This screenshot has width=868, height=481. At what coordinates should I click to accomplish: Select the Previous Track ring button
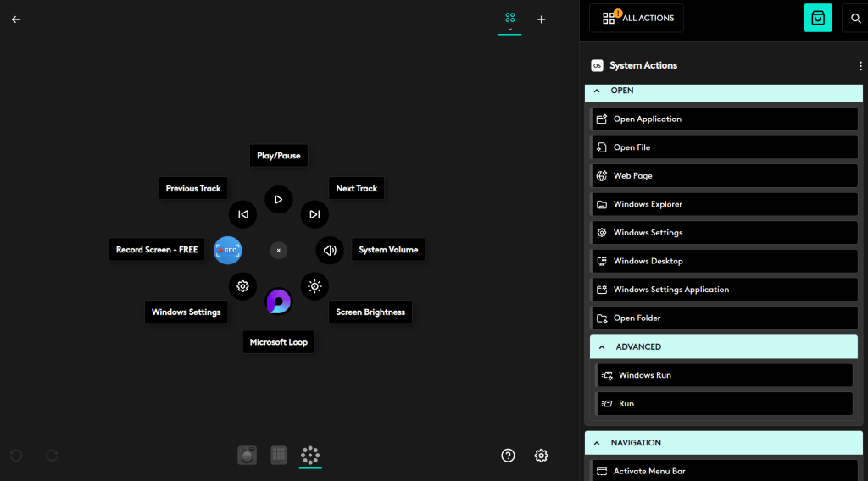pos(242,214)
